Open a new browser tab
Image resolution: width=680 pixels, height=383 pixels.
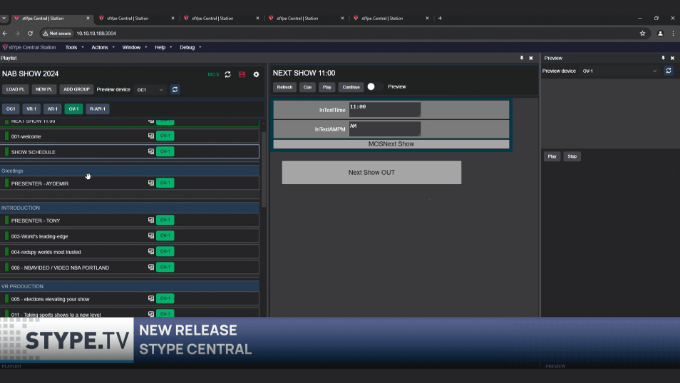point(440,18)
